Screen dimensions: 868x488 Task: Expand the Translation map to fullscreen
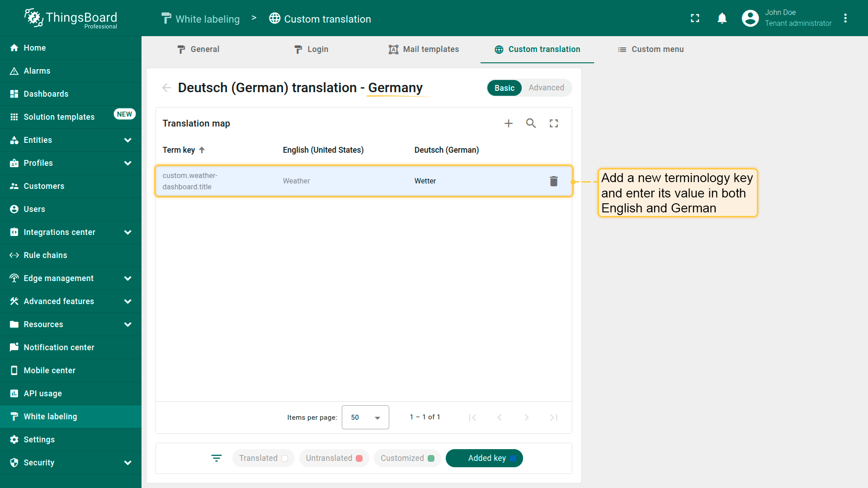click(x=554, y=123)
